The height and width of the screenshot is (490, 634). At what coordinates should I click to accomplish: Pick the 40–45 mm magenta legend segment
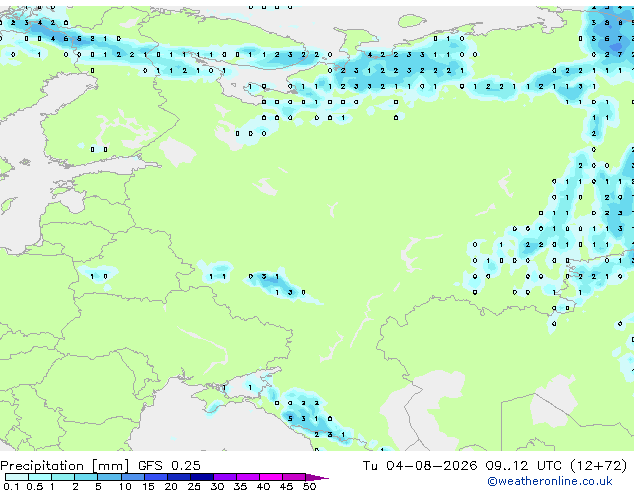click(271, 477)
